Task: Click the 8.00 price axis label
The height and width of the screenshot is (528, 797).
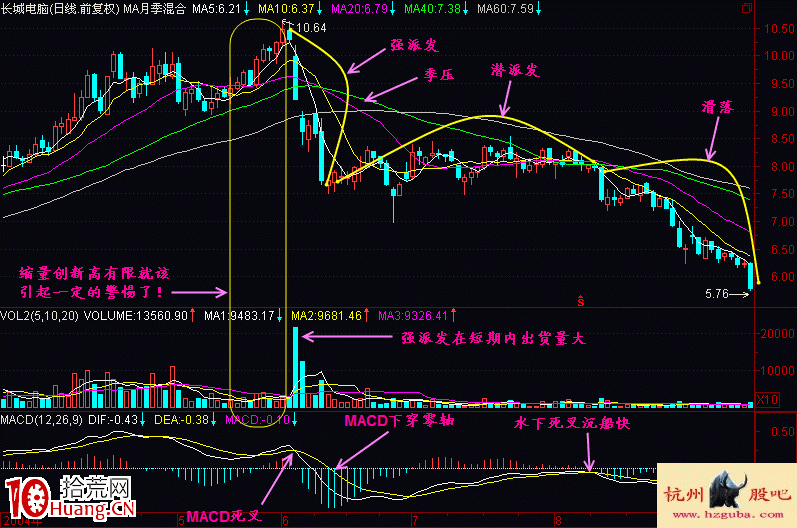Action: (782, 166)
